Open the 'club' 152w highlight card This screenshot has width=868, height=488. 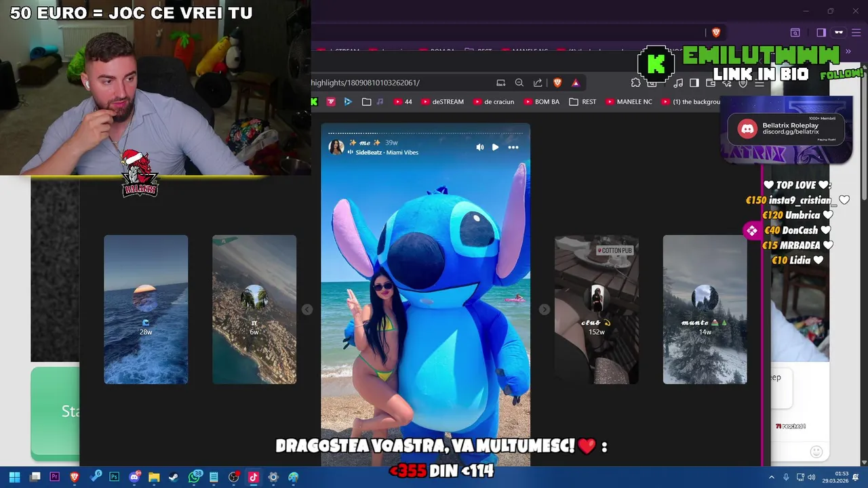coord(597,310)
